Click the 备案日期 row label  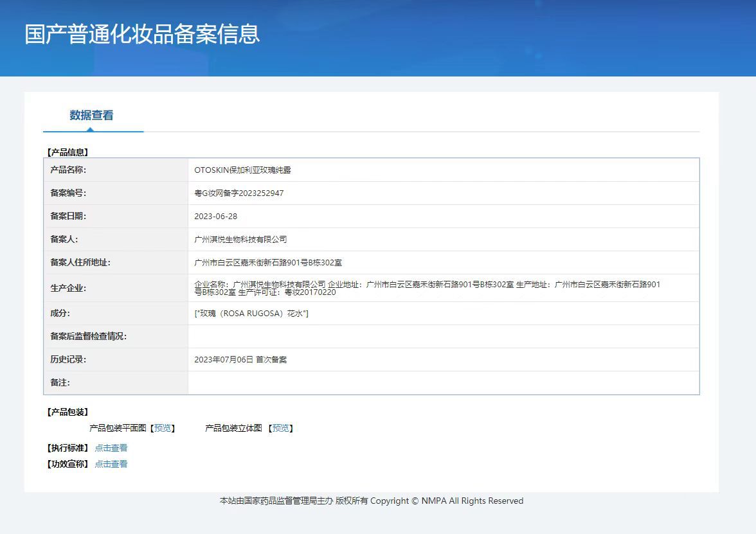[68, 216]
